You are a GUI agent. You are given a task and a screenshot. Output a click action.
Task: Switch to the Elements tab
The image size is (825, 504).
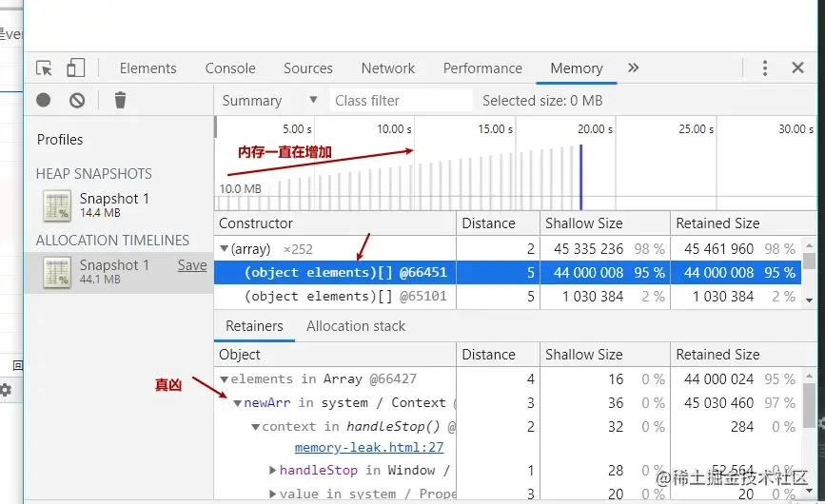[147, 68]
